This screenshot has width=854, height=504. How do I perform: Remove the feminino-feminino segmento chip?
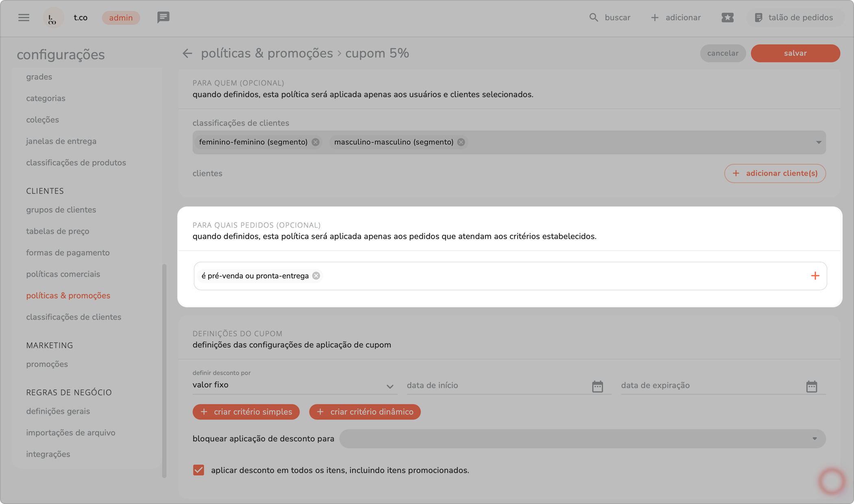316,142
